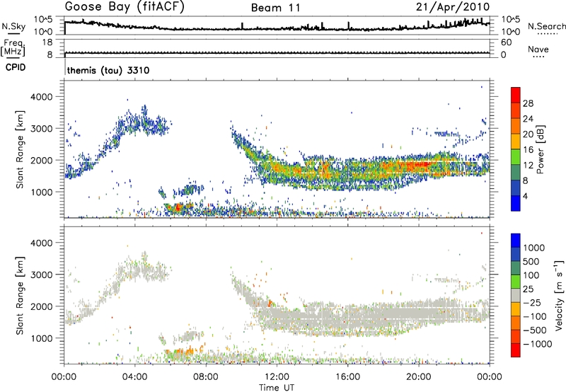Viewport: 566px width, 392px height.
Task: Select the "CPID" row label
Action: 16,67
